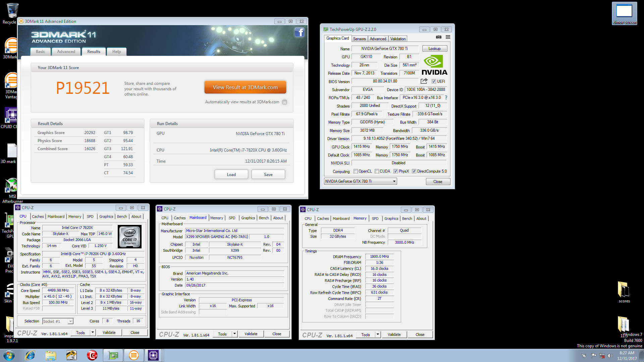Switch to GPU-Z taskbar icon

click(x=113, y=355)
